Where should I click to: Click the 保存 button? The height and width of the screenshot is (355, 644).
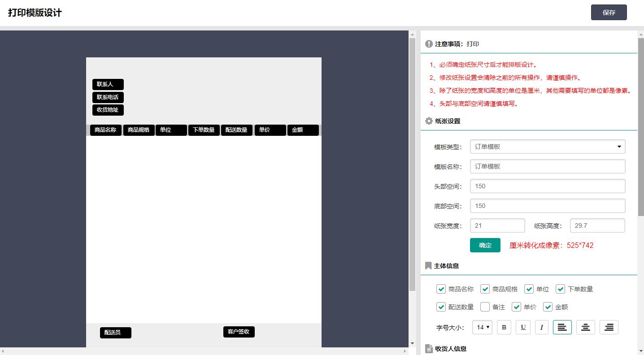coord(609,13)
